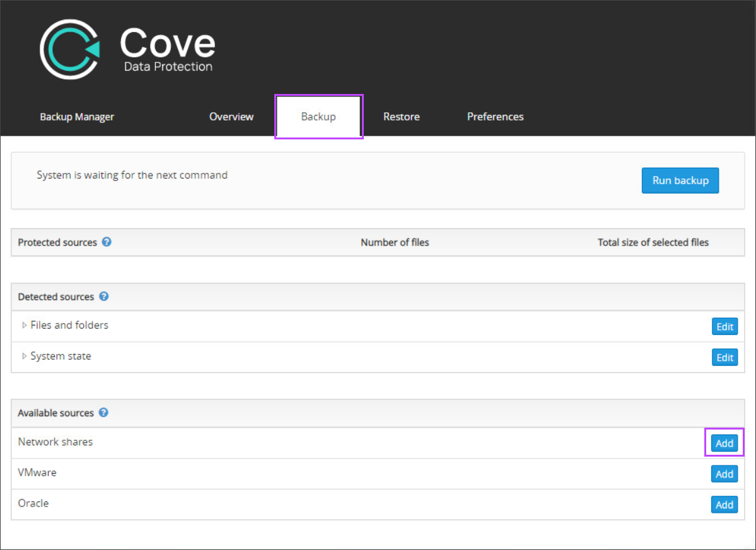756x550 pixels.
Task: Open help icon beside Detected sources
Action: coord(103,296)
